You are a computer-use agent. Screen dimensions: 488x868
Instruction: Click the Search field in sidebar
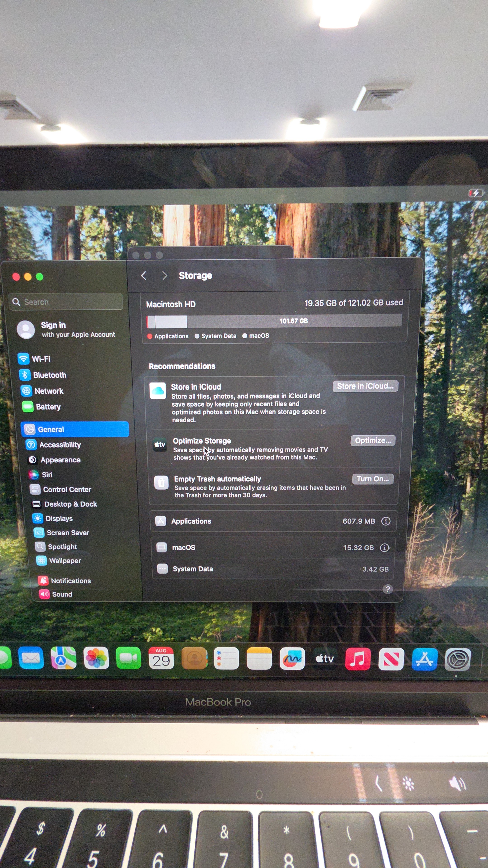pyautogui.click(x=66, y=302)
